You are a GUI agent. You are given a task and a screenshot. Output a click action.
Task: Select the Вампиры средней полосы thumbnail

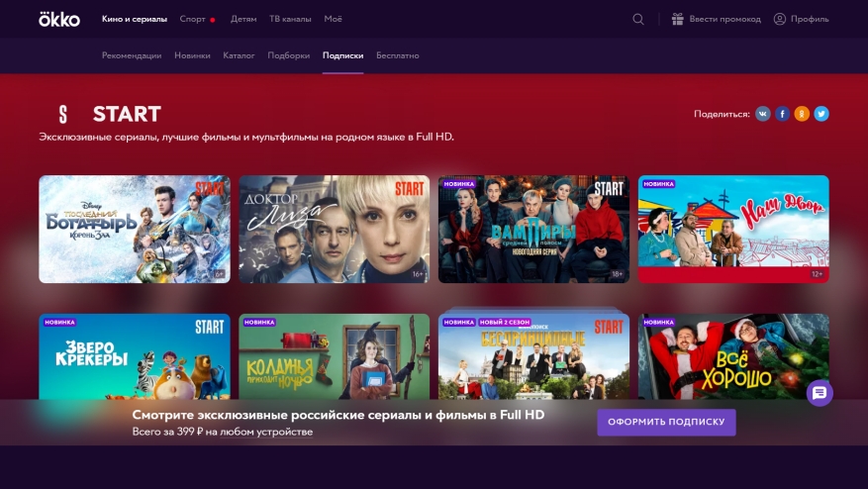coord(534,230)
